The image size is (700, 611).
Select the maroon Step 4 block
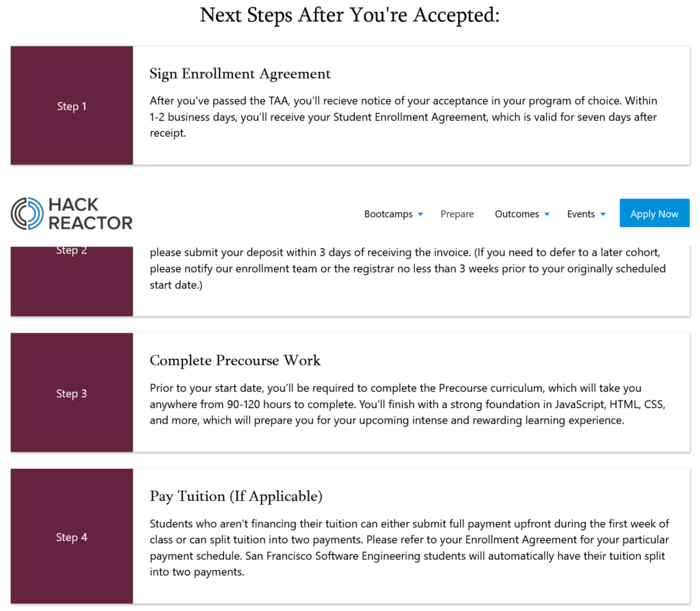[x=72, y=537]
